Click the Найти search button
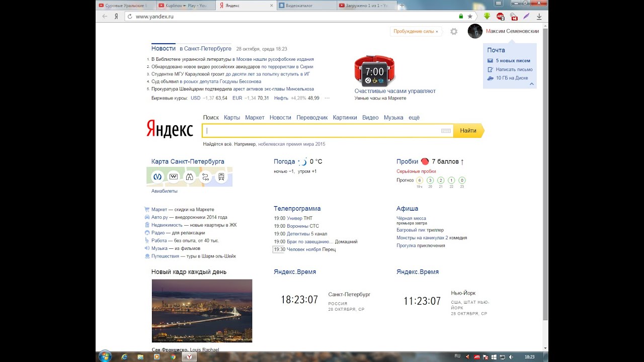Screen dimensions: 644x362 tap(468, 131)
